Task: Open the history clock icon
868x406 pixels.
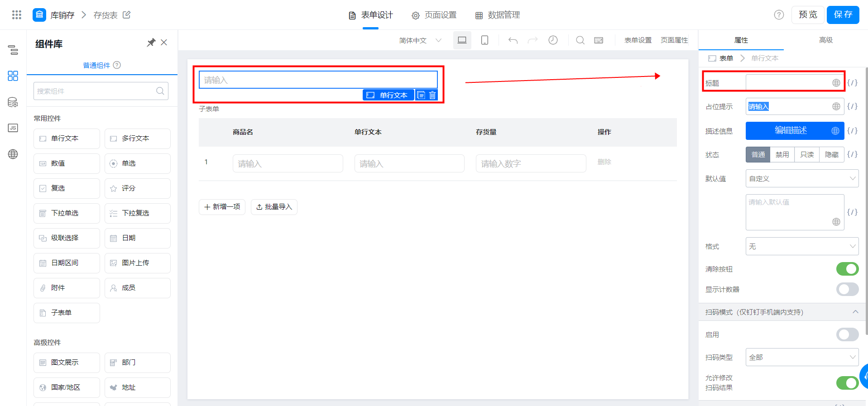Action: (553, 40)
